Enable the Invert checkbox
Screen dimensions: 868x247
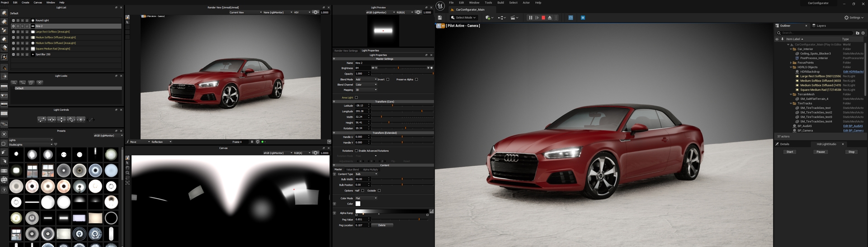[x=387, y=80]
